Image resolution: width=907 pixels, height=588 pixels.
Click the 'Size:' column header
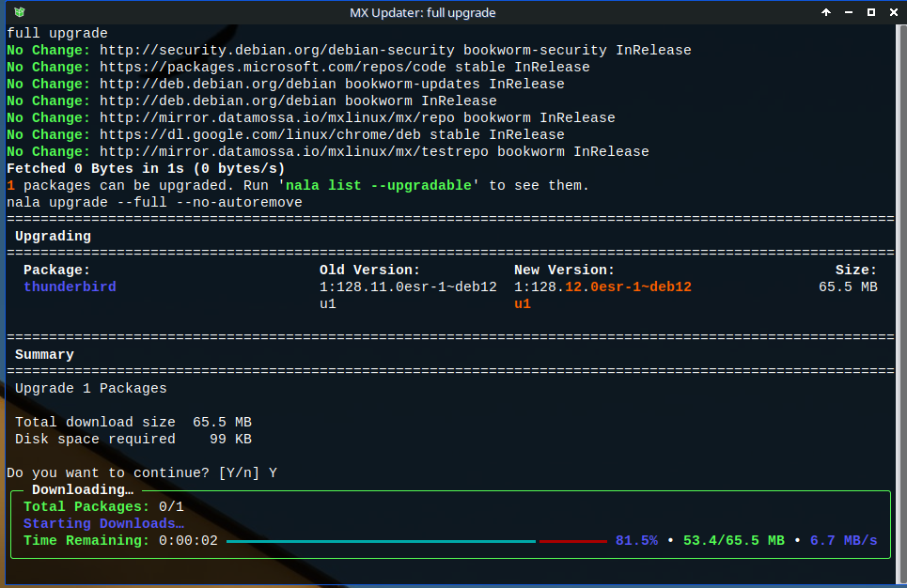pos(856,270)
